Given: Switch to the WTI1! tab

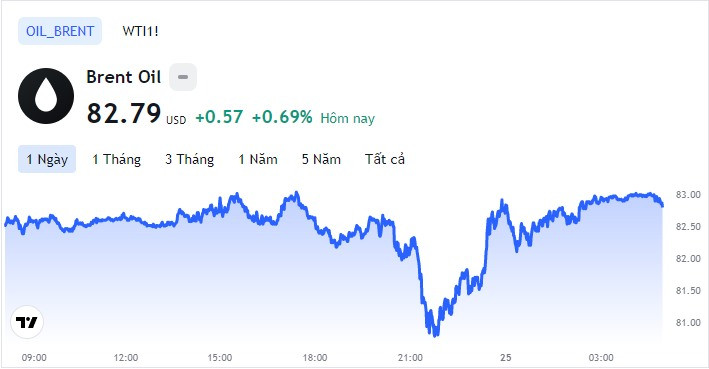Looking at the screenshot, I should pyautogui.click(x=140, y=31).
